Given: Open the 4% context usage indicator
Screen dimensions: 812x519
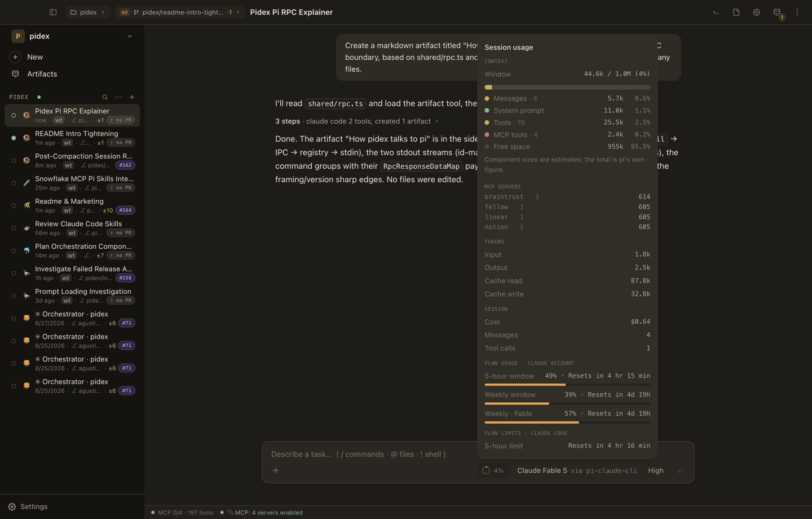Looking at the screenshot, I should (492, 470).
